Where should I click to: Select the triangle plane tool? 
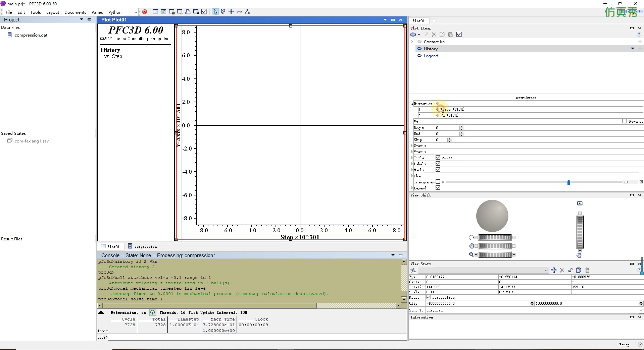(247, 12)
